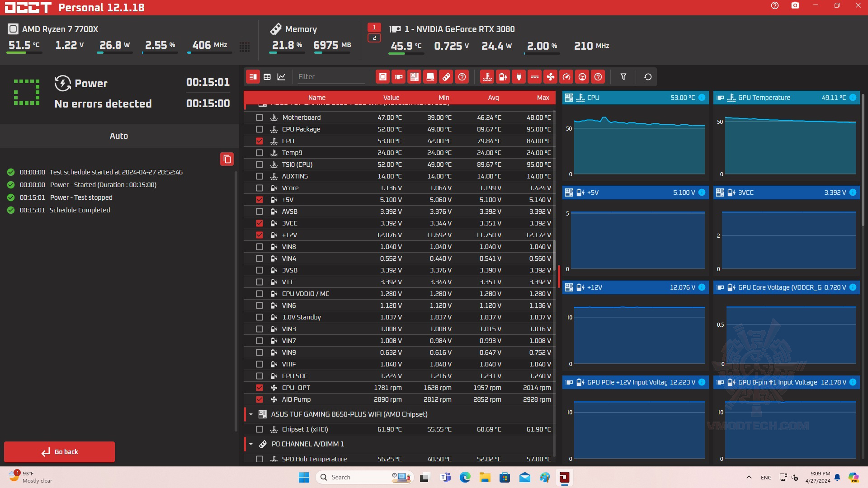Copy test log with clipboard icon
Screen dimensions: 868x488
227,159
